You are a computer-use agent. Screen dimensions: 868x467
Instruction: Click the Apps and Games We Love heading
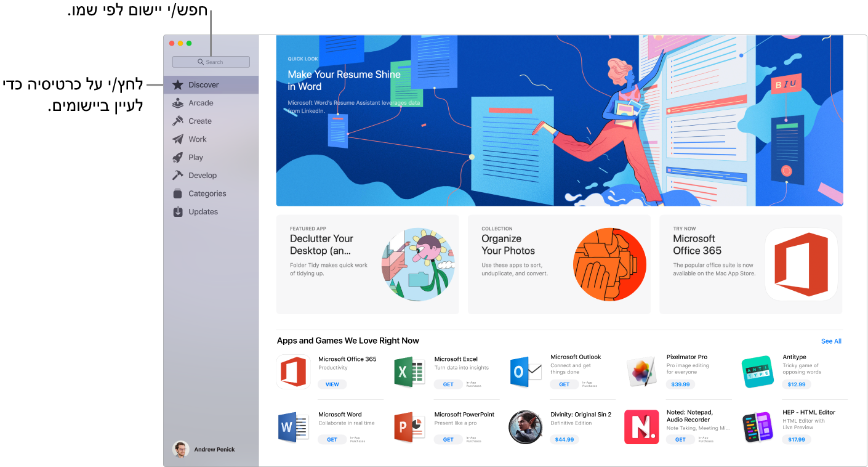coord(348,341)
